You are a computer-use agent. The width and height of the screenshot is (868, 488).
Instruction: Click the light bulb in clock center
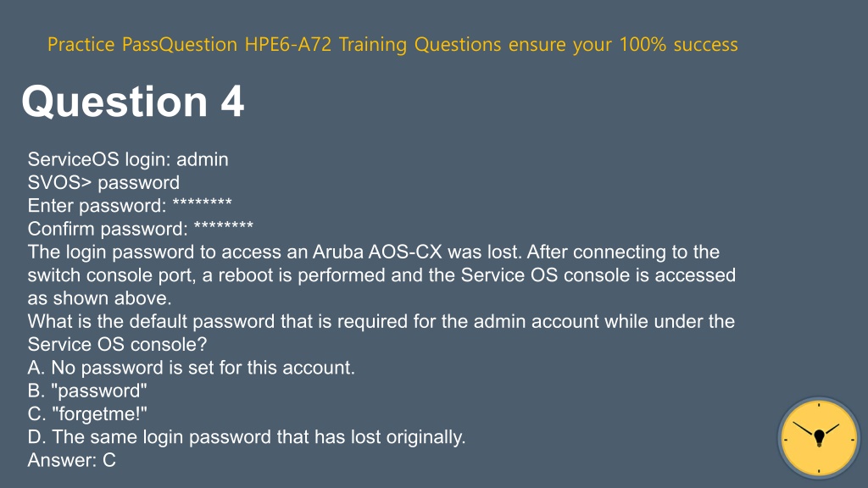pyautogui.click(x=820, y=438)
